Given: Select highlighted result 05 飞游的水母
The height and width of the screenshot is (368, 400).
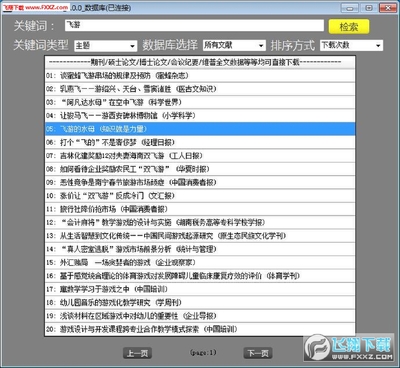Looking at the screenshot, I should pos(200,129).
